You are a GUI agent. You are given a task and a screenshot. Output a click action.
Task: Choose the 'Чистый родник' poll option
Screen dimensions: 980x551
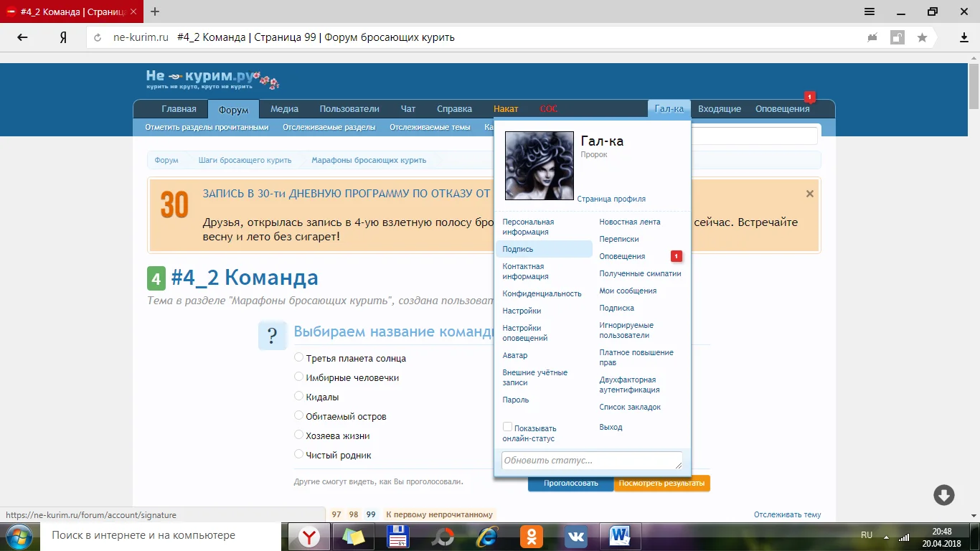coord(298,454)
